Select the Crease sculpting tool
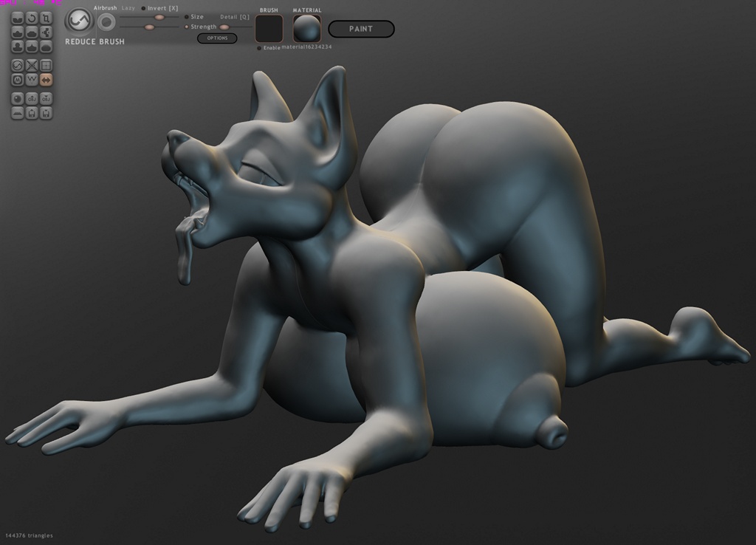This screenshot has width=756, height=545. point(18,18)
